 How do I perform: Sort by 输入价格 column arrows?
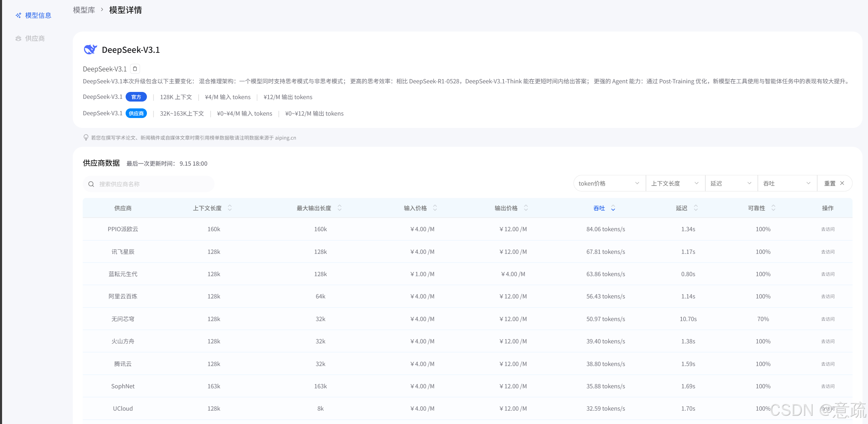(x=435, y=208)
